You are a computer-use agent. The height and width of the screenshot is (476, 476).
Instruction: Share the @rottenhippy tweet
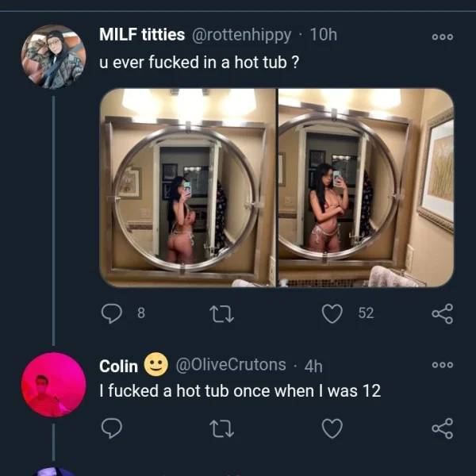coord(442,313)
